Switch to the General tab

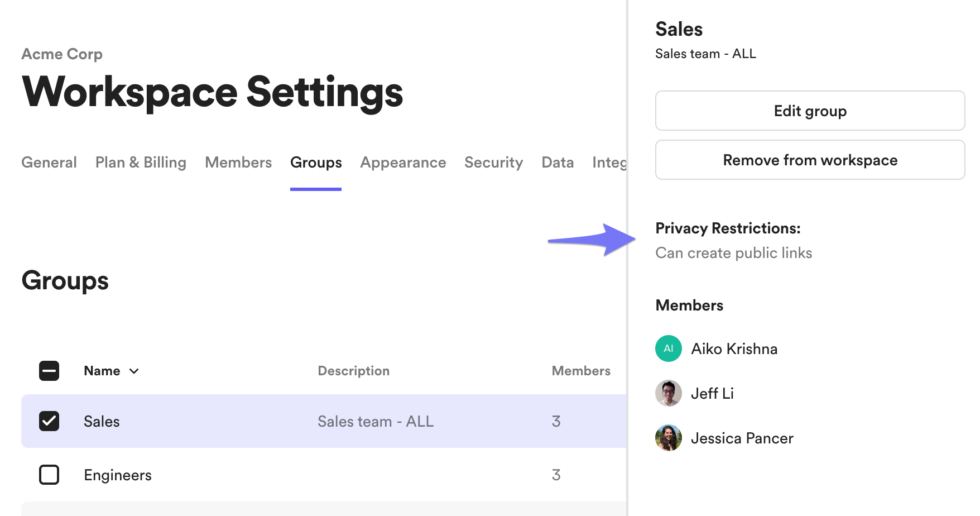click(49, 163)
